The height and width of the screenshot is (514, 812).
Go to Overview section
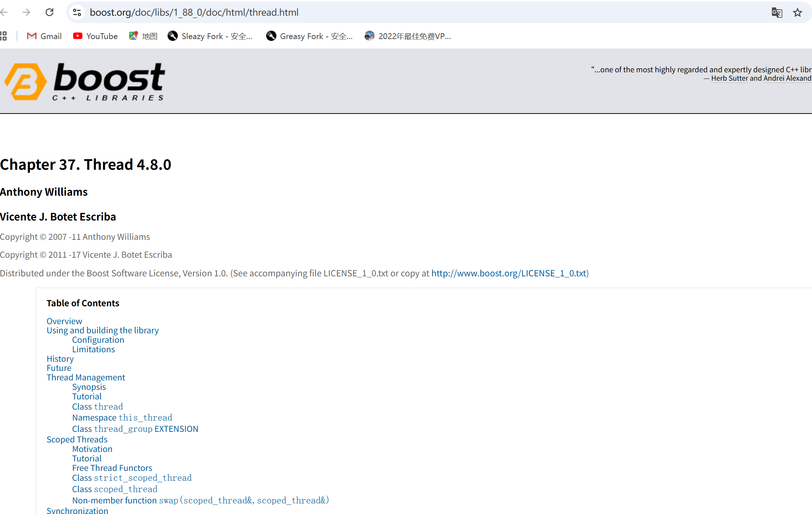click(x=64, y=321)
